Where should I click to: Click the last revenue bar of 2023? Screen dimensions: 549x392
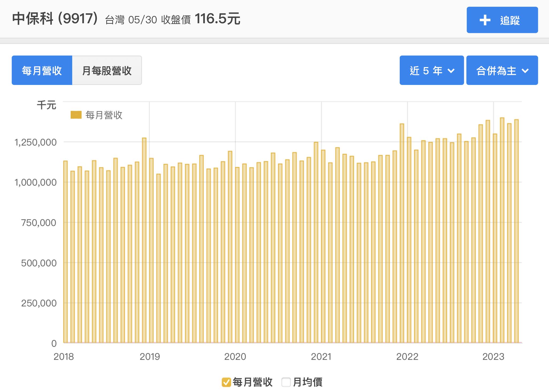tap(516, 231)
